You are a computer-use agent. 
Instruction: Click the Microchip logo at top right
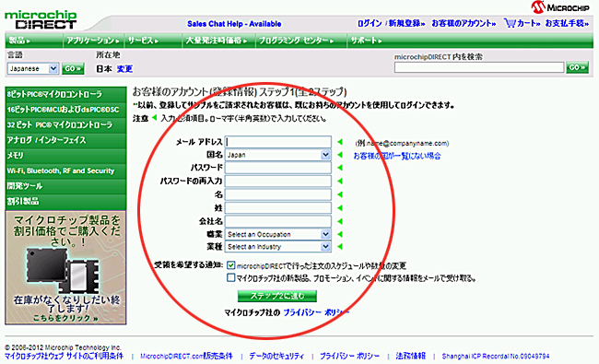(x=560, y=6)
